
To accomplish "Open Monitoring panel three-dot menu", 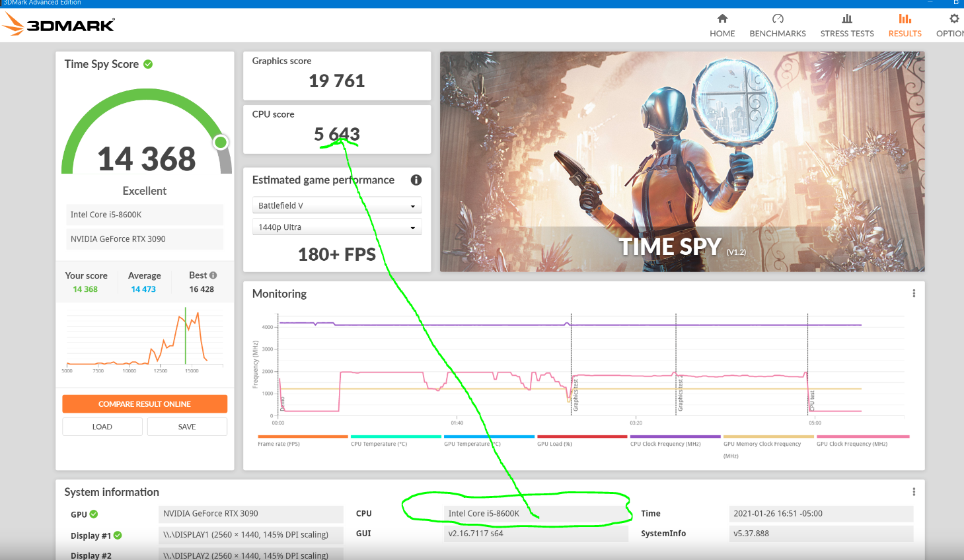I will point(914,293).
